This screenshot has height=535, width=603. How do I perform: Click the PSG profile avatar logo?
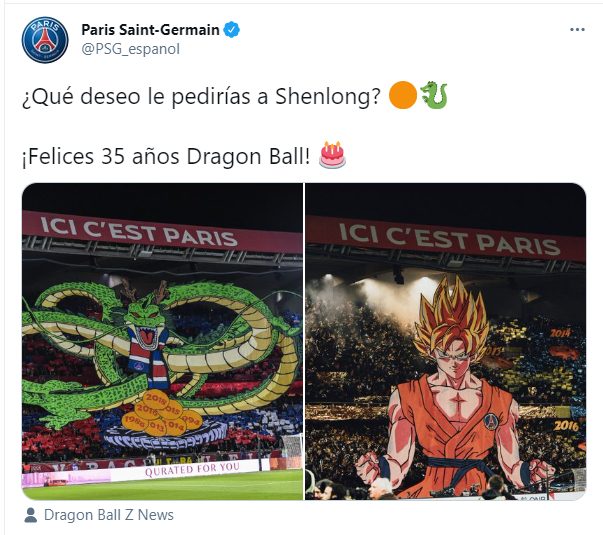(x=45, y=40)
